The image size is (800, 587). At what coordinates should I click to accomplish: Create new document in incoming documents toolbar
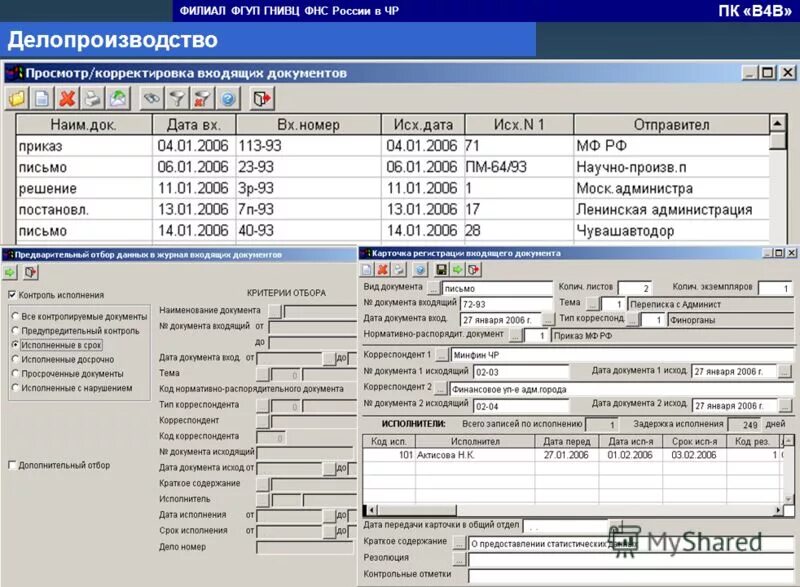tap(42, 98)
